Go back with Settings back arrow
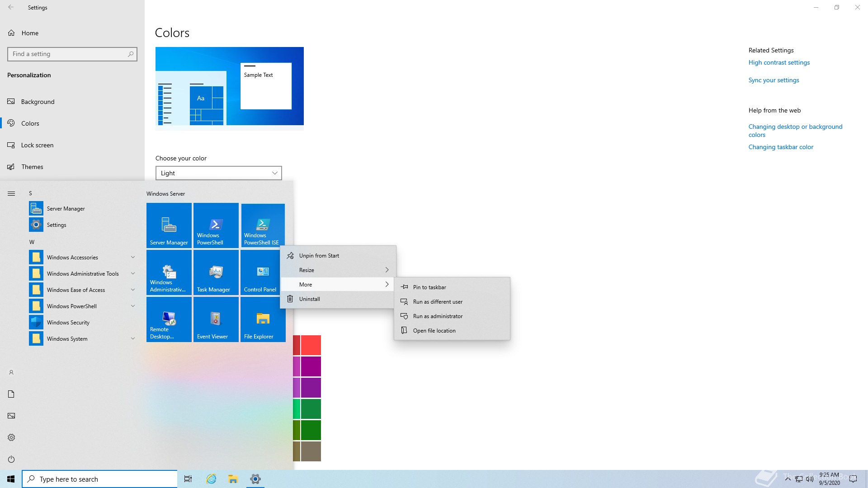The height and width of the screenshot is (488, 868). [x=11, y=7]
